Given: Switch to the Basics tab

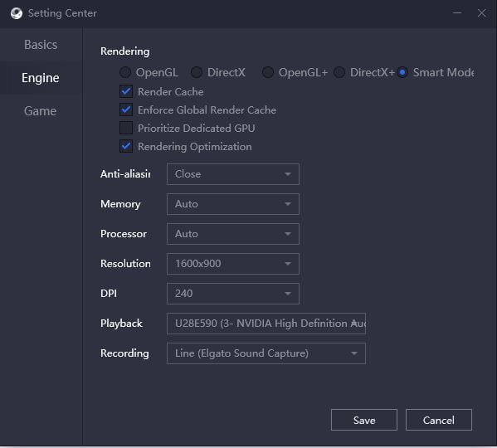Looking at the screenshot, I should coord(41,45).
